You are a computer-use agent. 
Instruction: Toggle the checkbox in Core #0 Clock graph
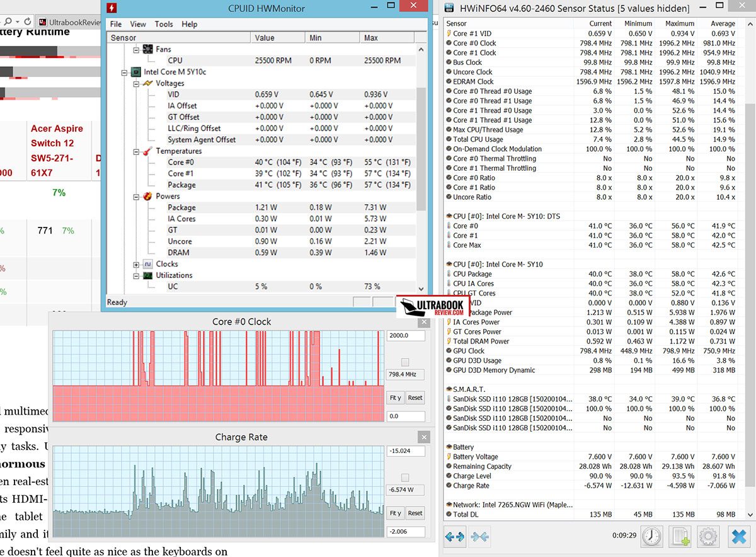(405, 362)
